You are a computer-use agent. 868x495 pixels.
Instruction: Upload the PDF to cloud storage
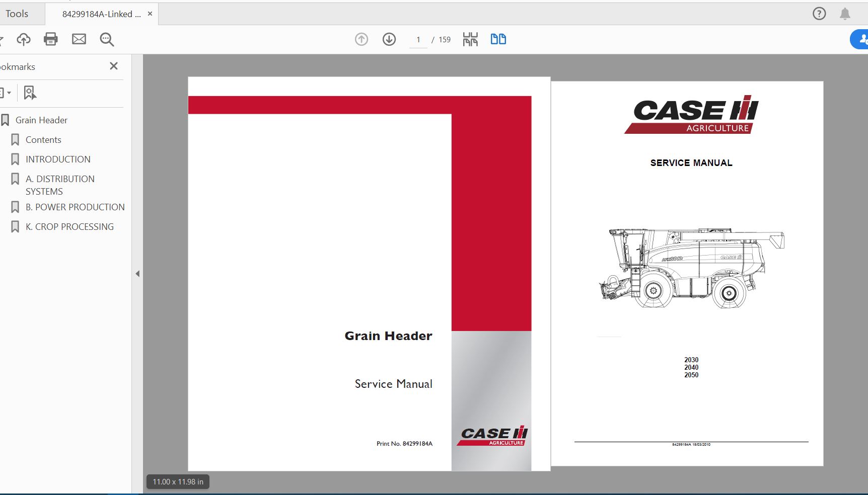pyautogui.click(x=23, y=39)
